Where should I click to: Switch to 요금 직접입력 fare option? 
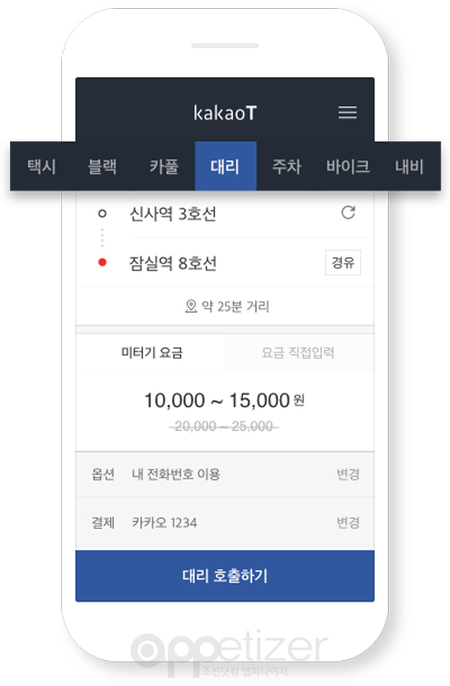[x=299, y=353]
